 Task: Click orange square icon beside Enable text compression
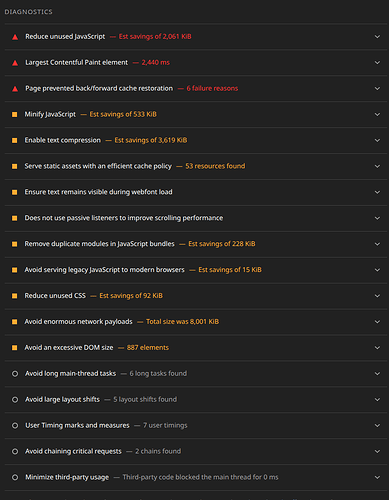15,140
